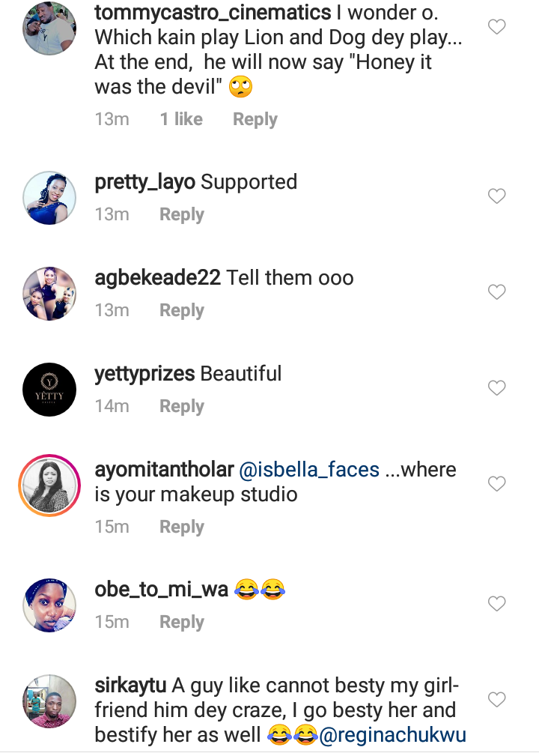Open obe_to_mi_wa's username profile
Image resolution: width=539 pixels, height=756 pixels.
[x=161, y=590]
